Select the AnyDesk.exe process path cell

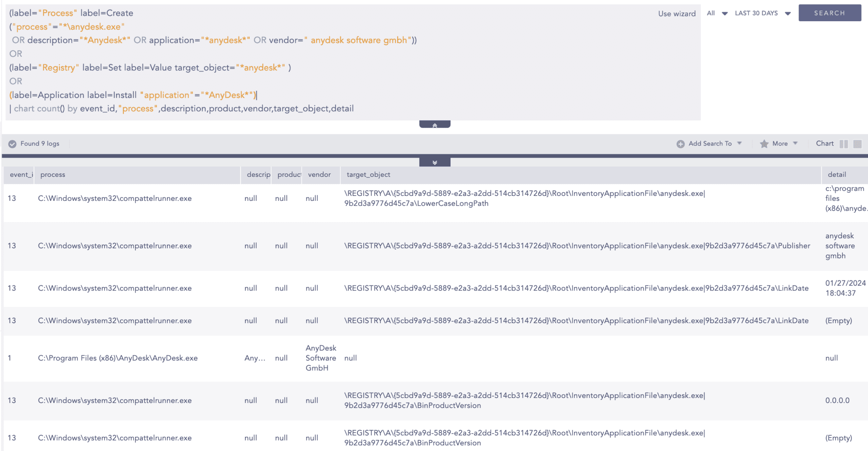(x=118, y=358)
